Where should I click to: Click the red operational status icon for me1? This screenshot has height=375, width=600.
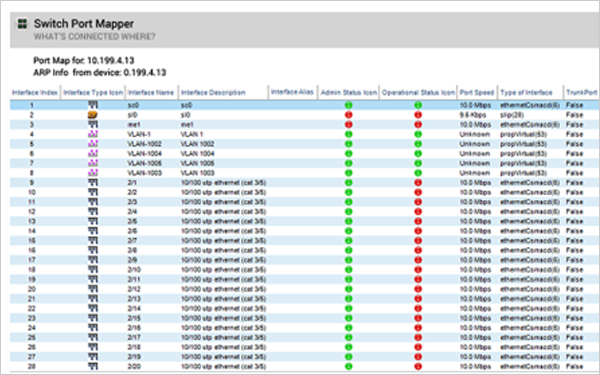pos(418,124)
